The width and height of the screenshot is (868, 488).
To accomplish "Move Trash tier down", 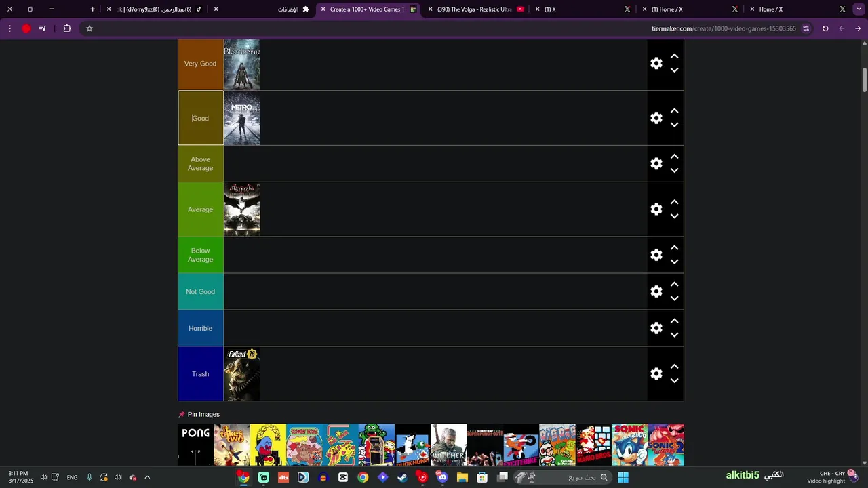I will [674, 380].
